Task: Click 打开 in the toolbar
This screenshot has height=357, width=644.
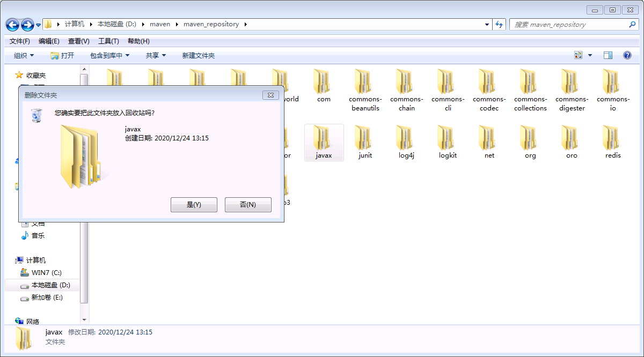Action: pyautogui.click(x=62, y=55)
